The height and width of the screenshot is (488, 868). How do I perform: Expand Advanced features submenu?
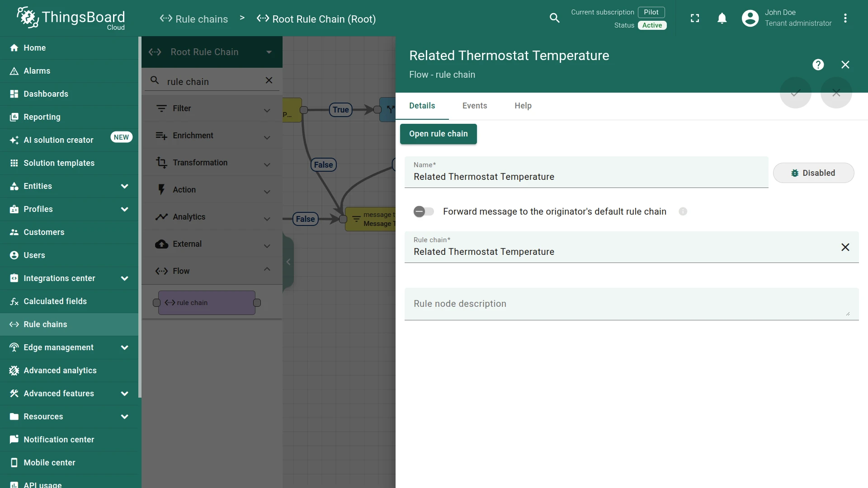69,394
